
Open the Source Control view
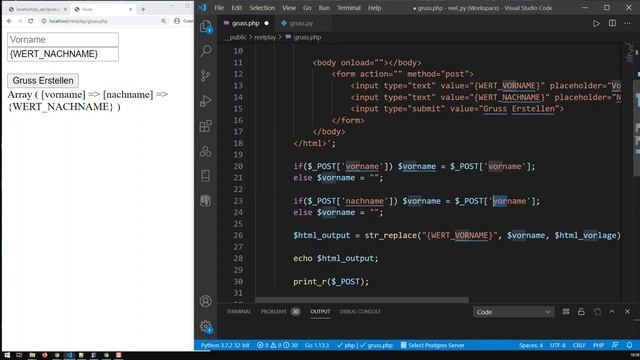[206, 76]
